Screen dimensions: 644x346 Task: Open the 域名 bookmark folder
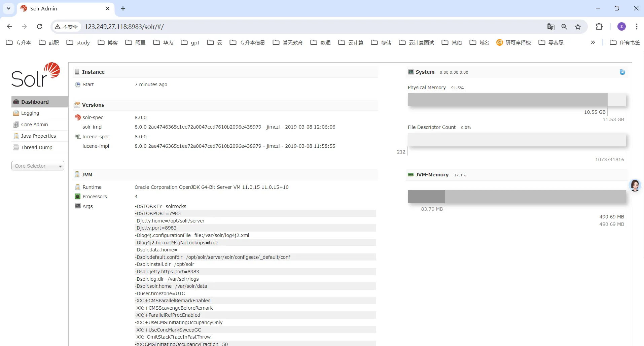tap(479, 42)
